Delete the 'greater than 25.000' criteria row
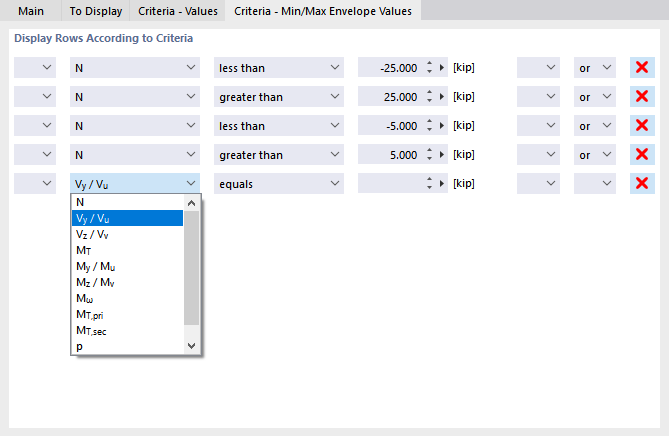 click(642, 96)
